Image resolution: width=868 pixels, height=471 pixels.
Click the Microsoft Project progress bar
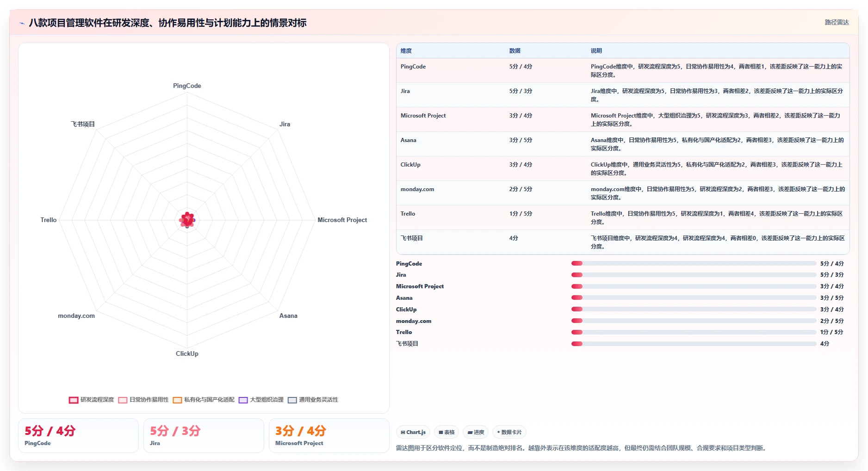coord(694,286)
